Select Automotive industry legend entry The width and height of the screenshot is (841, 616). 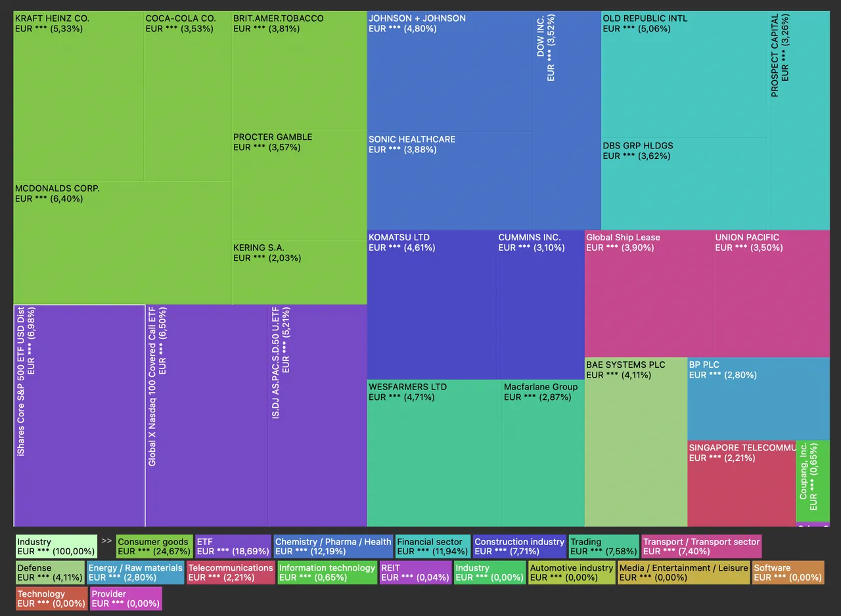click(x=572, y=572)
